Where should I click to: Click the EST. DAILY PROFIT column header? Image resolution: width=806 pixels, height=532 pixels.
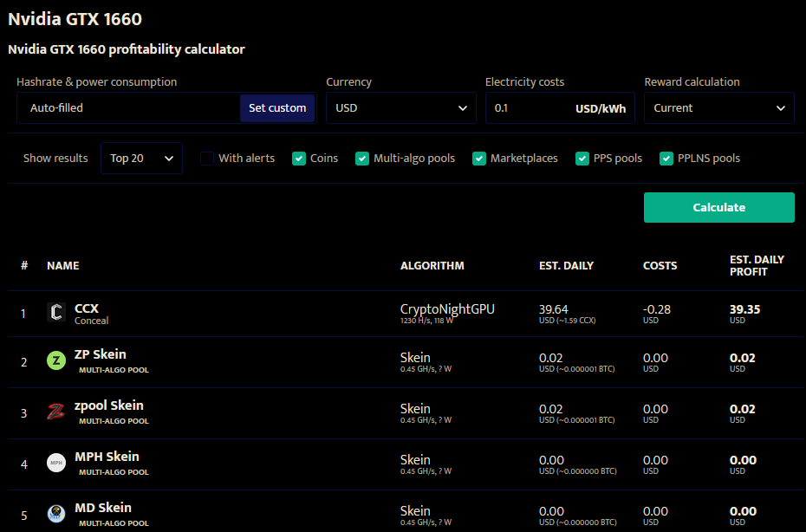click(757, 266)
